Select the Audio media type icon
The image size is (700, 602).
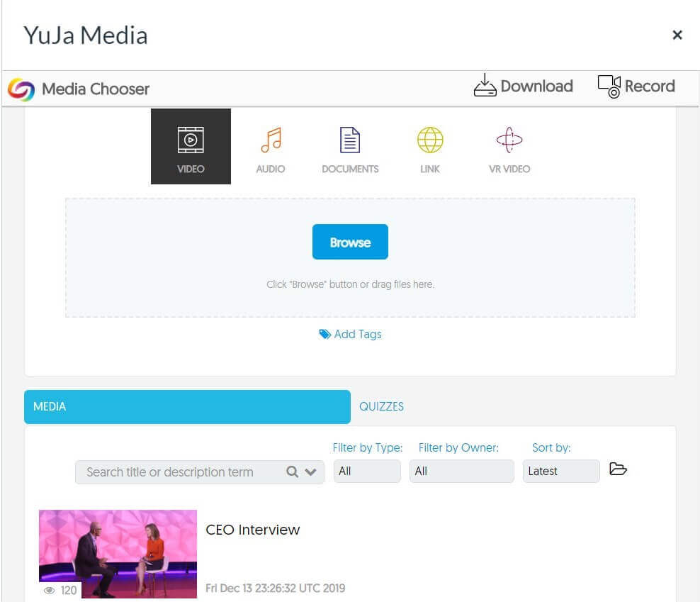[271, 140]
